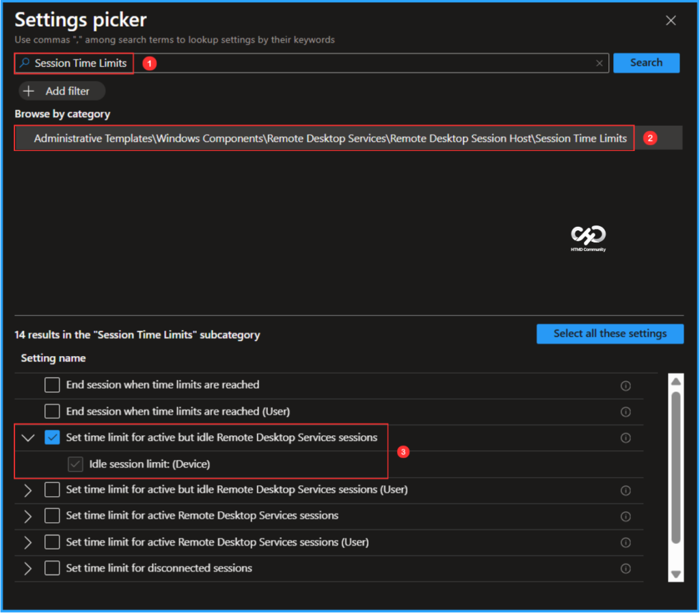Check active but idle Remote Desktop sessions (User)
Viewport: 700px width, 613px height.
point(52,490)
